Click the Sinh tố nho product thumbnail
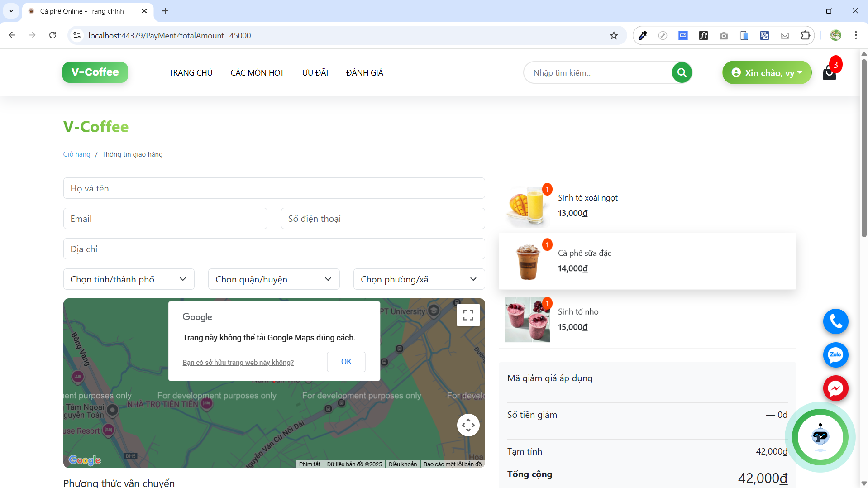Image resolution: width=868 pixels, height=488 pixels. [527, 320]
